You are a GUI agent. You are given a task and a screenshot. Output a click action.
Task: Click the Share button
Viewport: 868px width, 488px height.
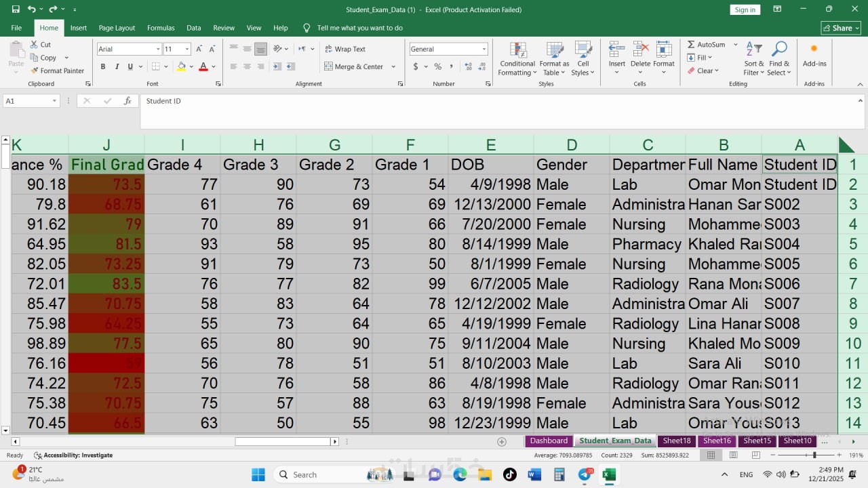pos(840,28)
